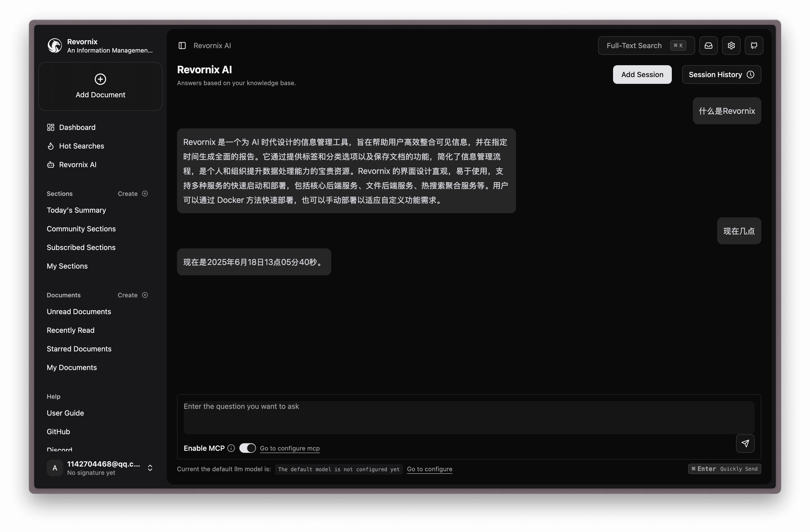Viewport: 810px width, 532px height.
Task: Toggle the sidebar panel icon
Action: pyautogui.click(x=182, y=46)
